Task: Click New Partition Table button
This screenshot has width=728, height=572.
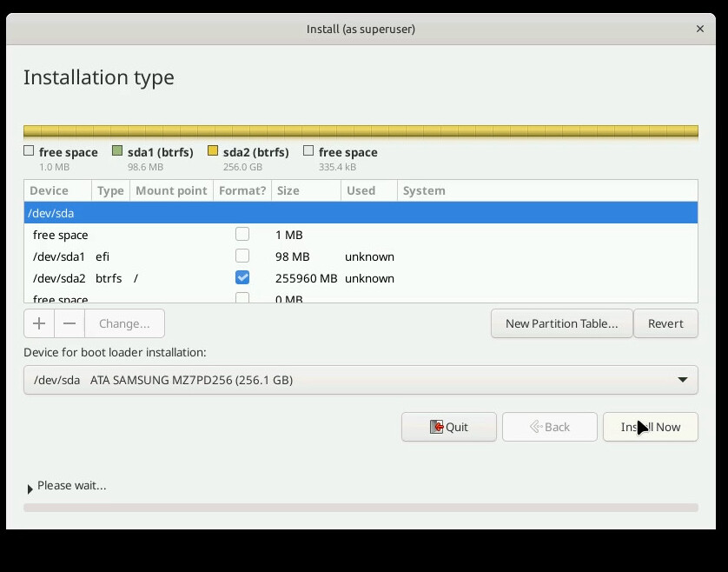Action: [x=561, y=323]
